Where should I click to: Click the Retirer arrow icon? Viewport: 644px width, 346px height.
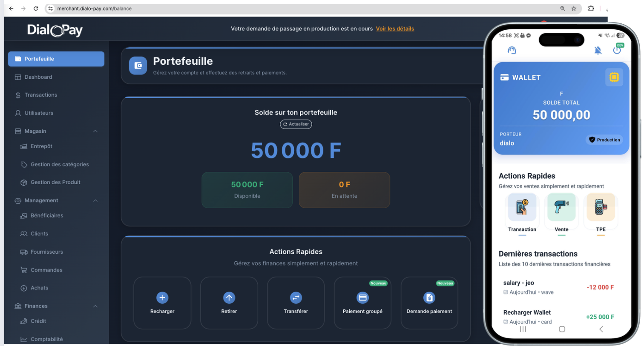point(229,297)
